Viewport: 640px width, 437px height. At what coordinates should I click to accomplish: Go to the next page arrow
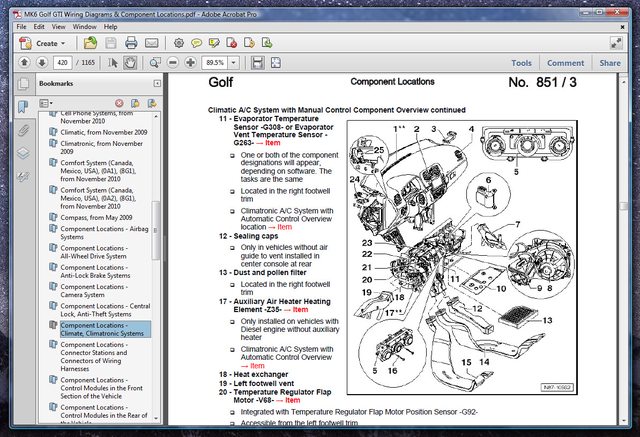pyautogui.click(x=43, y=63)
